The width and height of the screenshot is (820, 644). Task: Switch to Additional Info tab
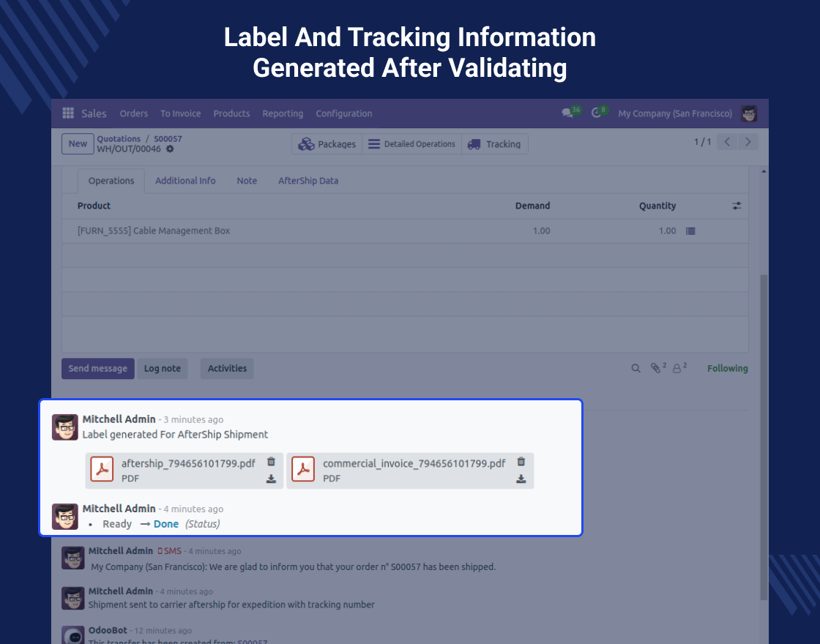[x=185, y=181]
